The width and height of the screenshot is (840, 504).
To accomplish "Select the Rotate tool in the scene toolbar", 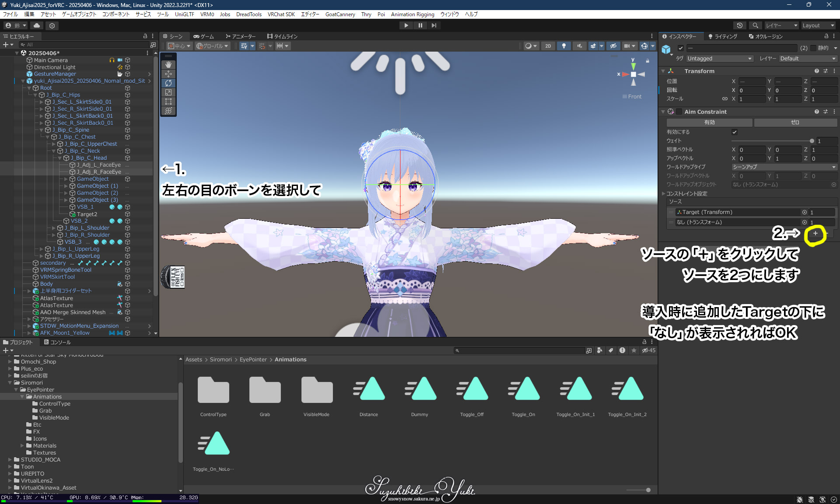I will point(168,83).
